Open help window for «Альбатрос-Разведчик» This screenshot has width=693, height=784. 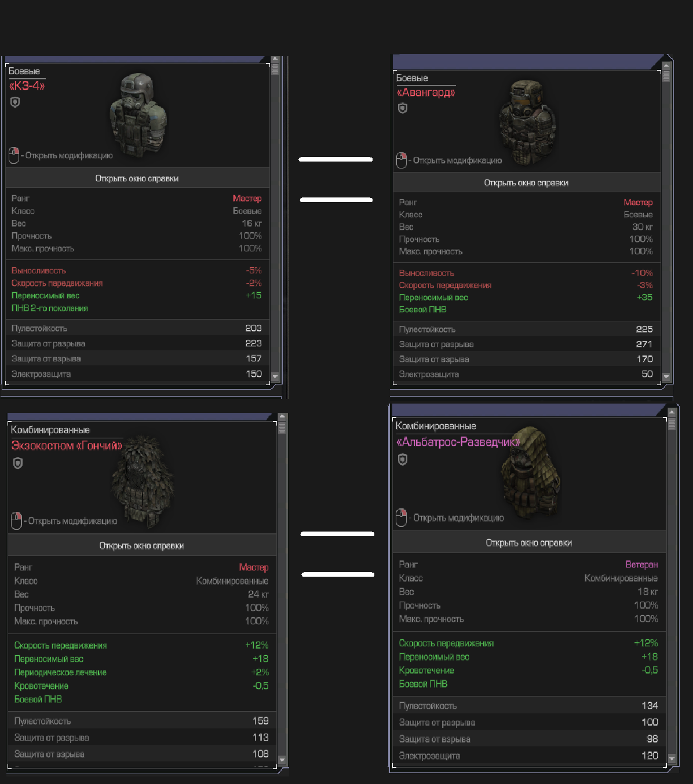point(529,543)
